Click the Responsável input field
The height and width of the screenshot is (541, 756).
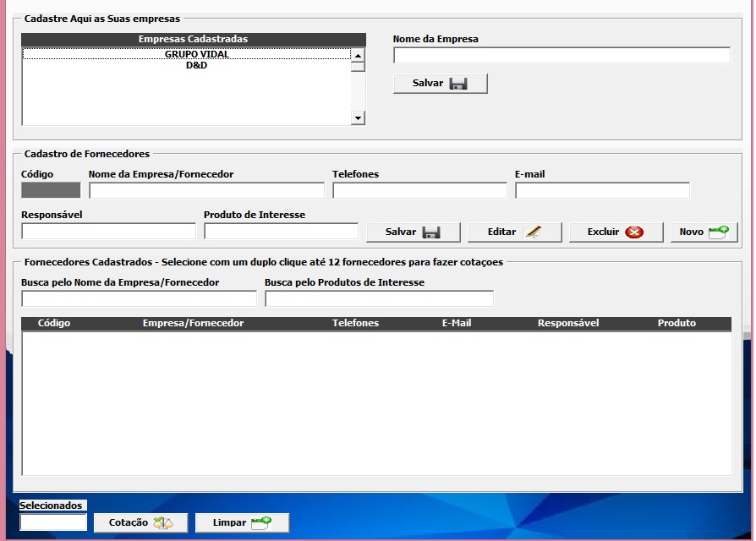(109, 231)
